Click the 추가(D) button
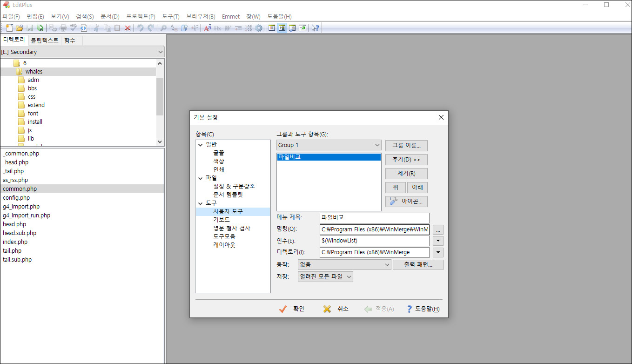 [406, 159]
